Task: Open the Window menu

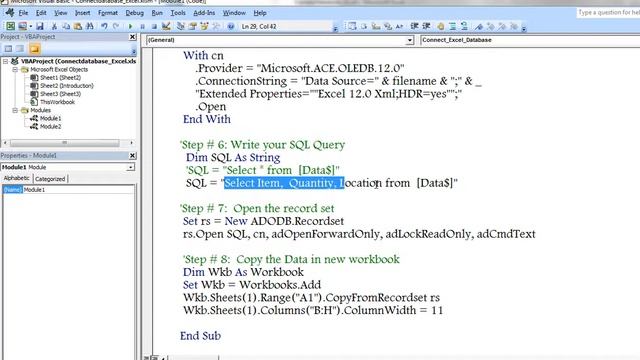Action: [234, 13]
